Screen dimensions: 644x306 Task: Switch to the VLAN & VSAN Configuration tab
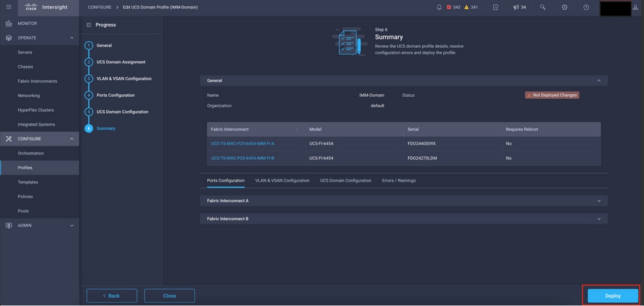(x=282, y=181)
